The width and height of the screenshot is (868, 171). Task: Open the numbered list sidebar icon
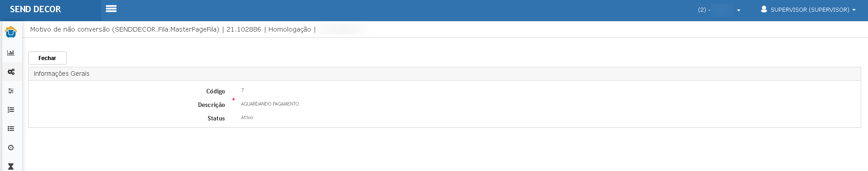(x=11, y=110)
